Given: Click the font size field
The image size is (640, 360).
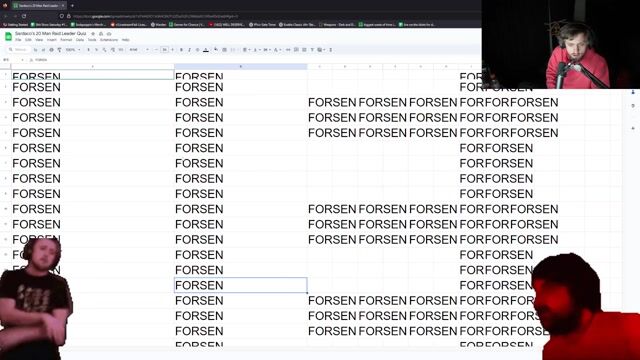Looking at the screenshot, I should pyautogui.click(x=164, y=50).
